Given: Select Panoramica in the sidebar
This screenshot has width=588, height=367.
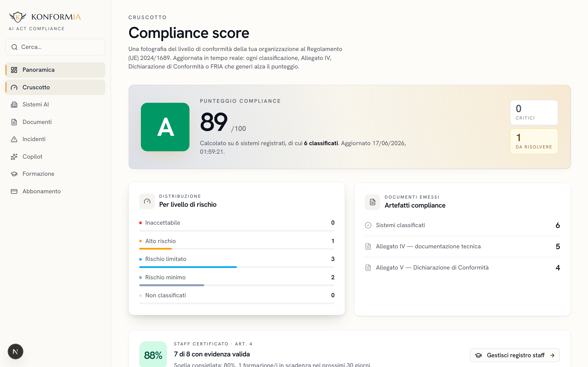Looking at the screenshot, I should point(55,70).
